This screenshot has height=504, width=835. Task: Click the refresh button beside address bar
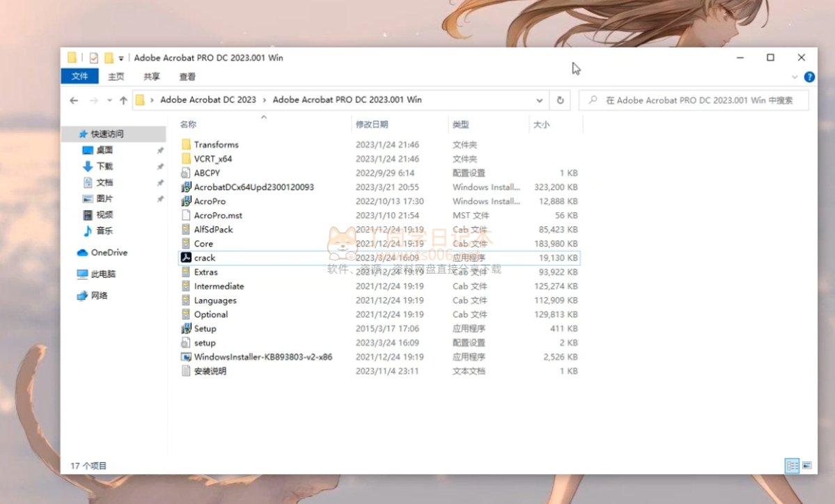tap(560, 100)
